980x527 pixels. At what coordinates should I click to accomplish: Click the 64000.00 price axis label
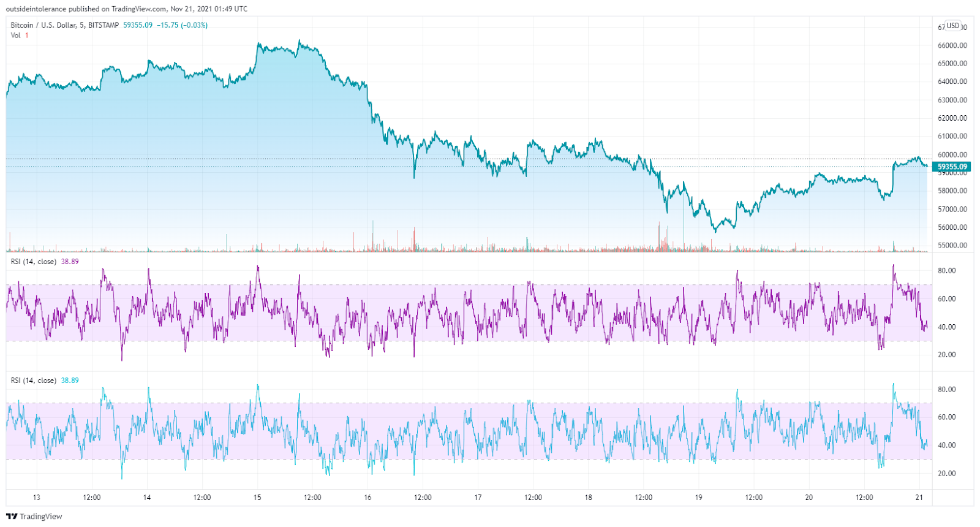[952, 82]
